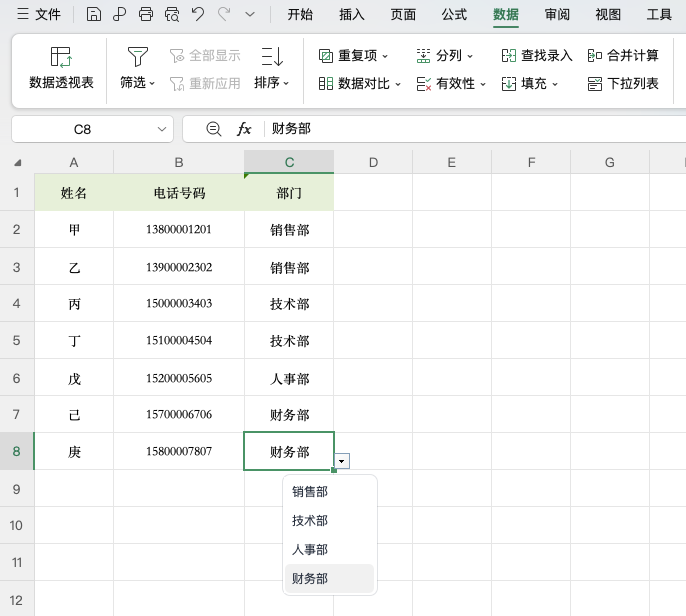
Task: Choose 销售部 from the dropdown list
Action: 330,492
